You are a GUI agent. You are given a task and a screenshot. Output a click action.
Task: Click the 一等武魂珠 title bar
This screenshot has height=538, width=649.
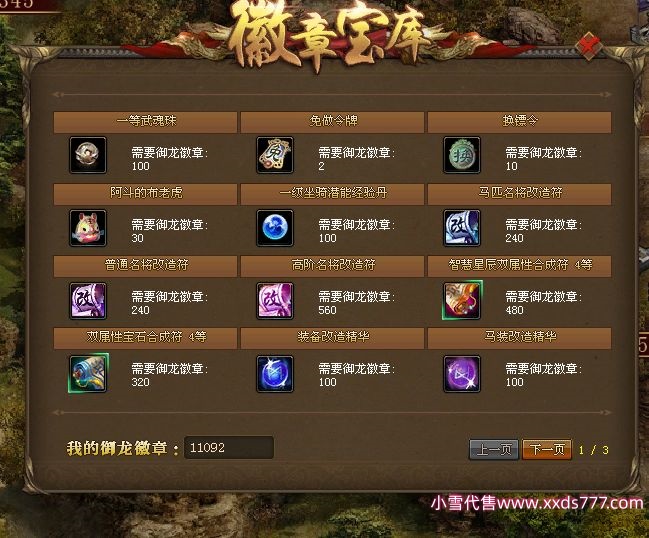pos(145,122)
